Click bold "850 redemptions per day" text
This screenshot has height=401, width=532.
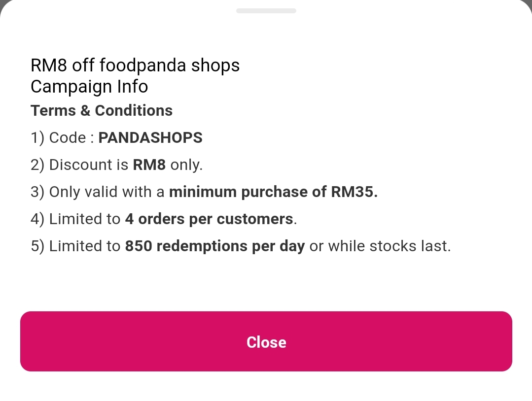[x=215, y=246]
